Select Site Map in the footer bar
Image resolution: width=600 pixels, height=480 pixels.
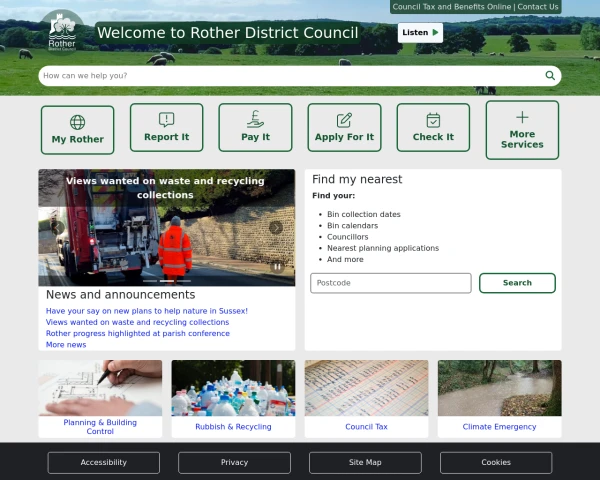[365, 463]
